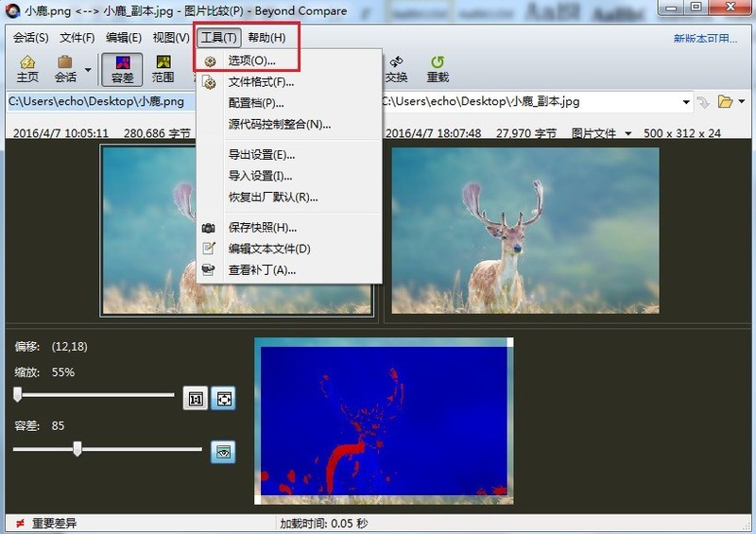The image size is (756, 534).
Task: Click the 1:1 actual size zoom button
Action: tap(196, 399)
